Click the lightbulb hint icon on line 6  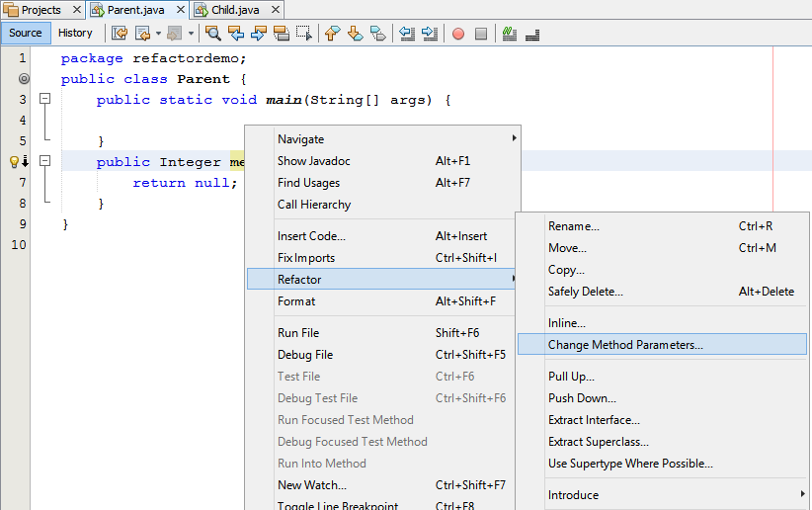pos(15,162)
